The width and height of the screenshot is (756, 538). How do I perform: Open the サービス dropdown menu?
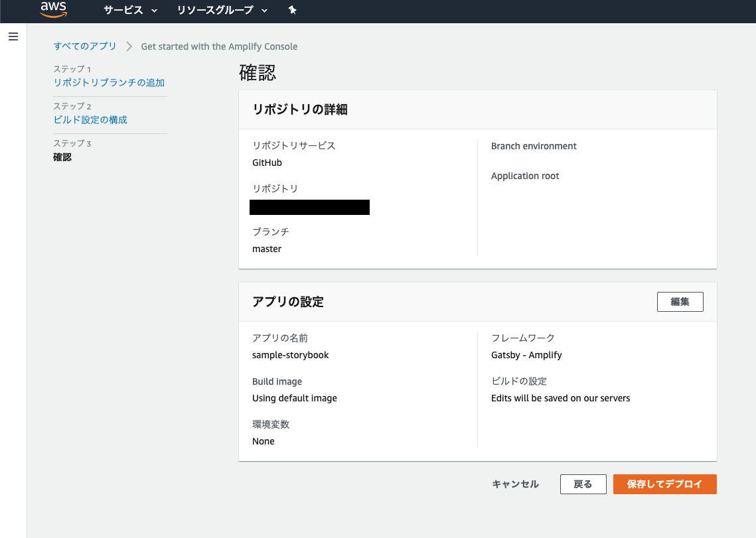[130, 10]
